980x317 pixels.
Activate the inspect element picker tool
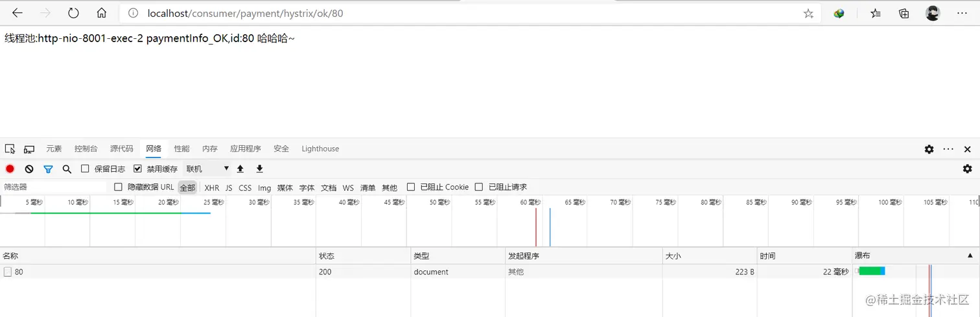click(10, 149)
